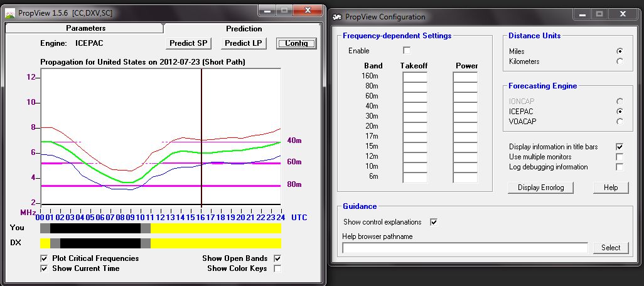The image size is (644, 286).
Task: Switch to the Parameters tab
Action: point(85,28)
